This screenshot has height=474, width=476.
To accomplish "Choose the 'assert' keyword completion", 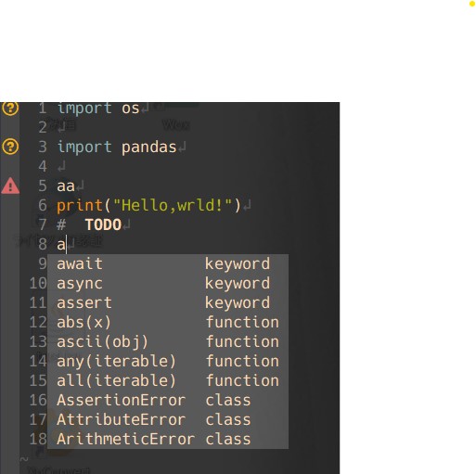I will pos(168,303).
